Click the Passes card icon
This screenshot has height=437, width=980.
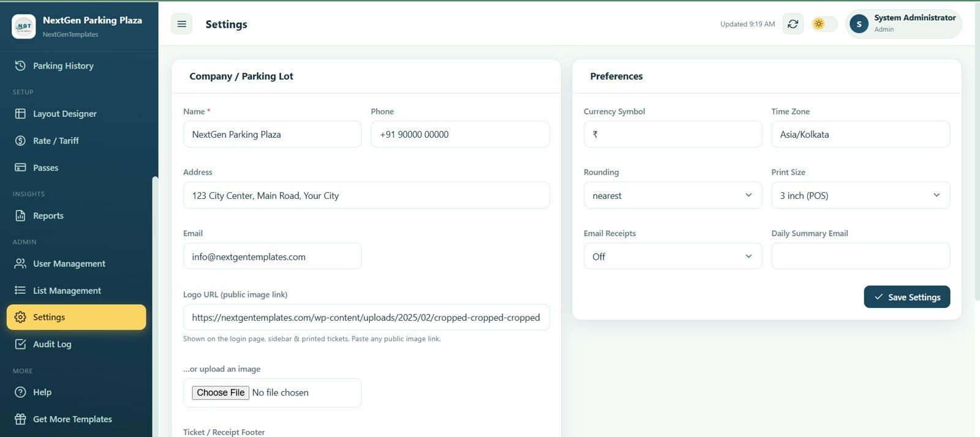[x=20, y=168]
